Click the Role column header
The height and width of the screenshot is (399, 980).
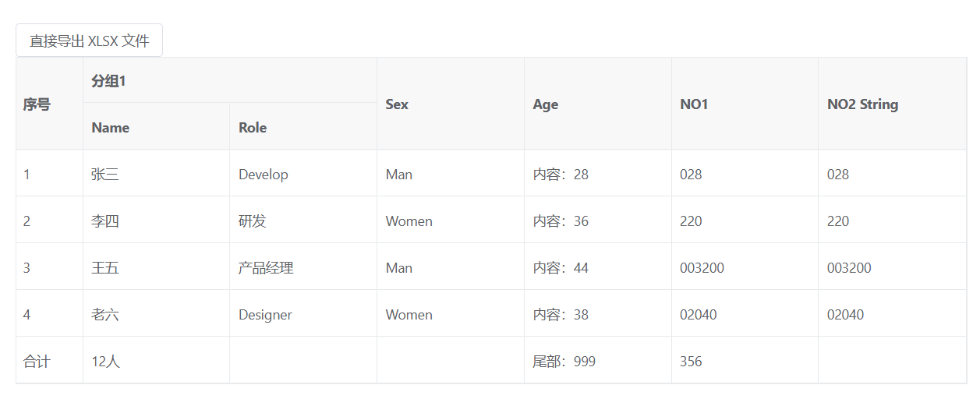click(253, 128)
